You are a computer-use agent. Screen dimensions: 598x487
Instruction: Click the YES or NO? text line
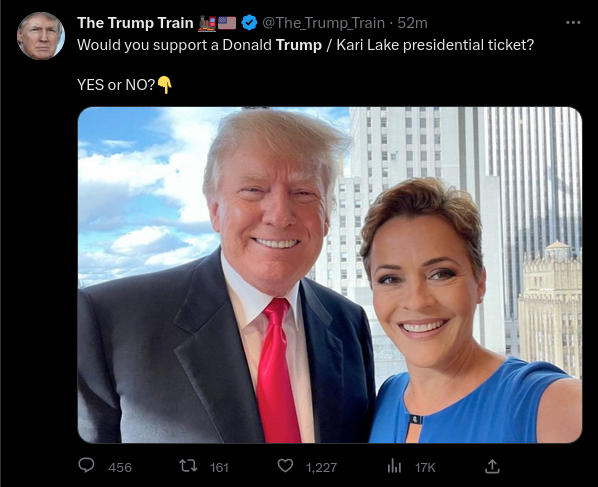(116, 85)
